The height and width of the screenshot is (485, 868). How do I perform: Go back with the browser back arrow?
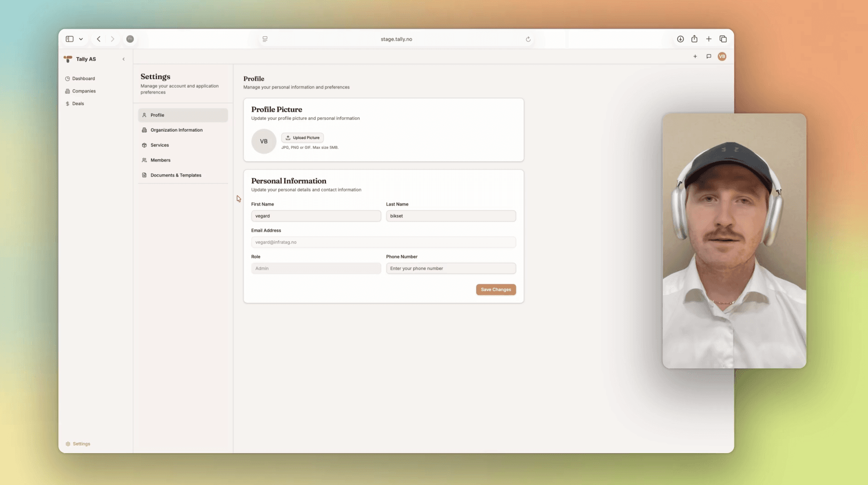[98, 39]
